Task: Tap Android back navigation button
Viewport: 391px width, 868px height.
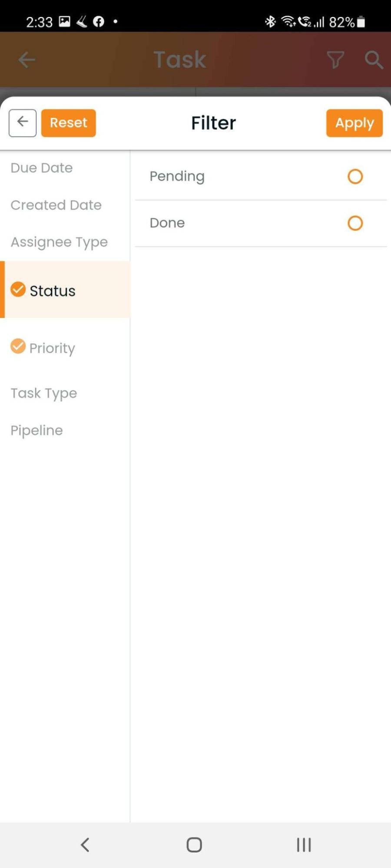Action: [85, 845]
